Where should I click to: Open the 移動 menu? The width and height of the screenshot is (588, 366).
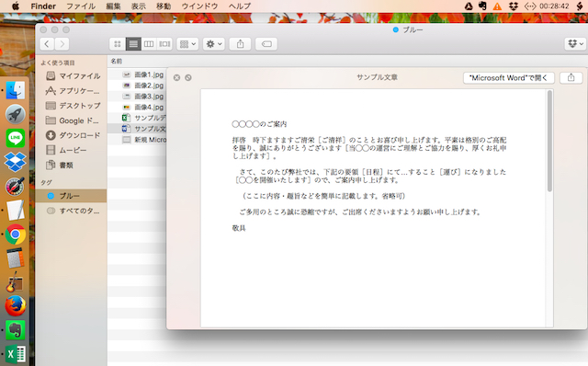coord(164,6)
